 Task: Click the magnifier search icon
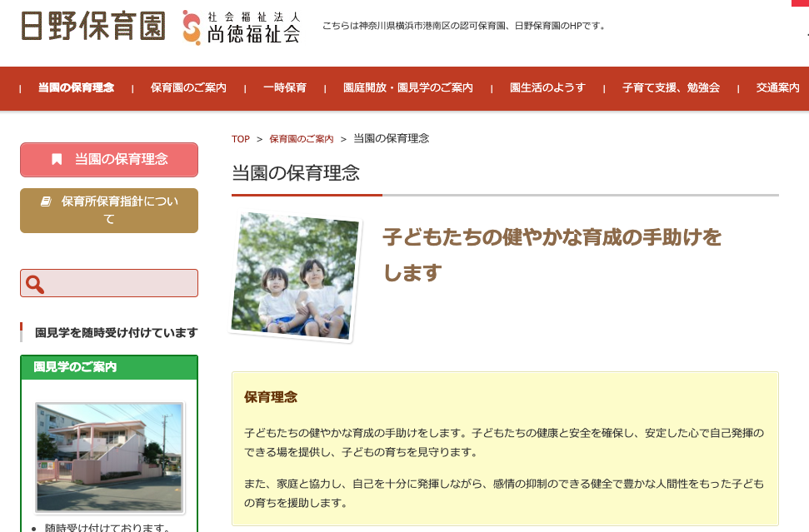(x=34, y=284)
